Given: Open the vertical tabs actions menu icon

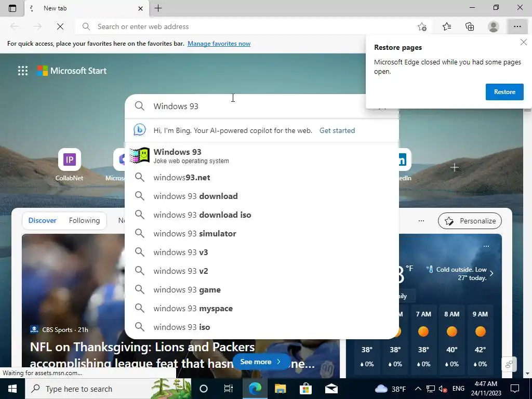Looking at the screenshot, I should 12,8.
